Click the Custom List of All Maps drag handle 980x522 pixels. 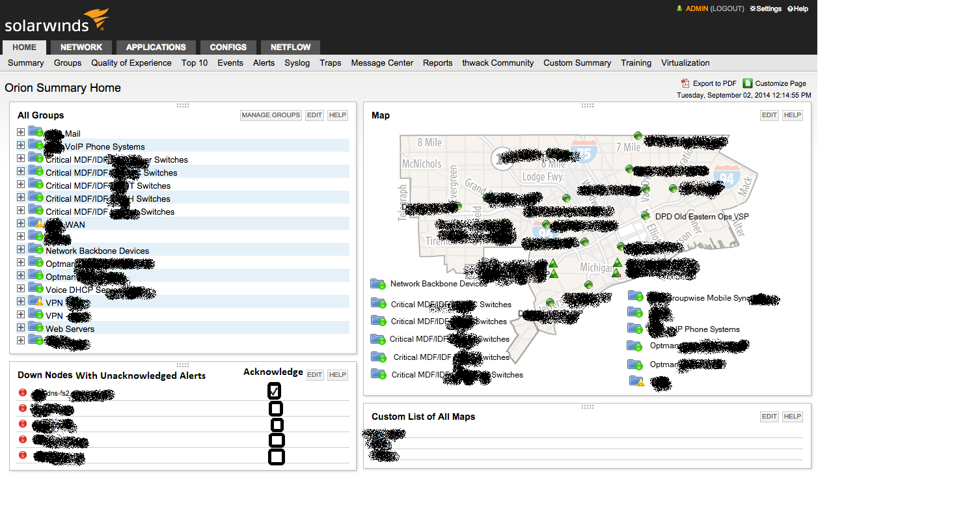587,406
